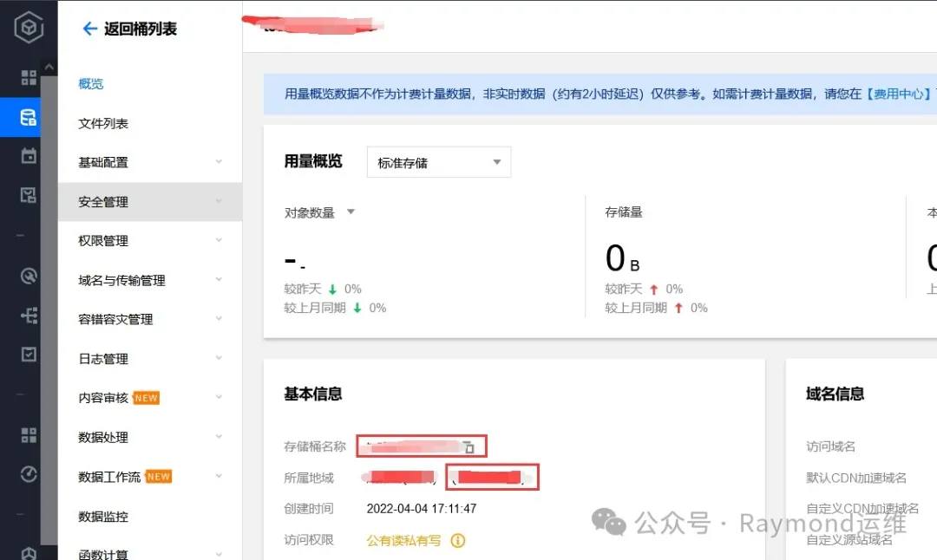The height and width of the screenshot is (560, 937).
Task: Click the tree-structure sidebar icon
Action: click(x=29, y=316)
